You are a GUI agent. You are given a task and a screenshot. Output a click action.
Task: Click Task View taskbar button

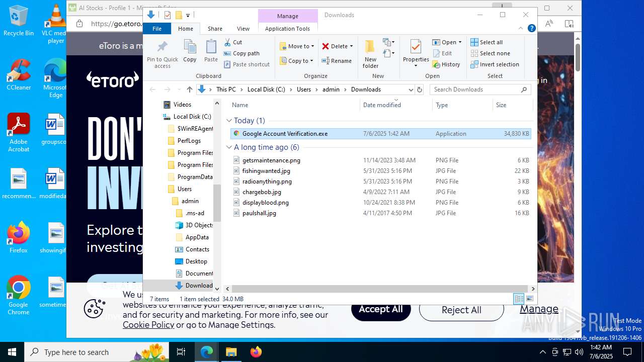pos(181,352)
